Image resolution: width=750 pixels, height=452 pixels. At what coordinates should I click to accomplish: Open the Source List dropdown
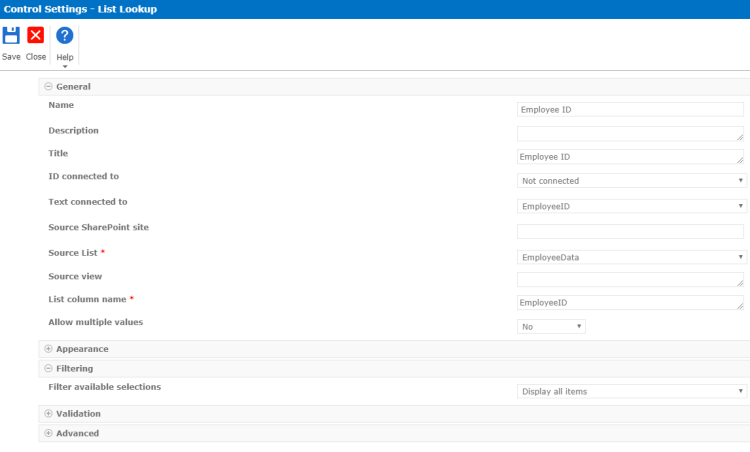point(631,257)
